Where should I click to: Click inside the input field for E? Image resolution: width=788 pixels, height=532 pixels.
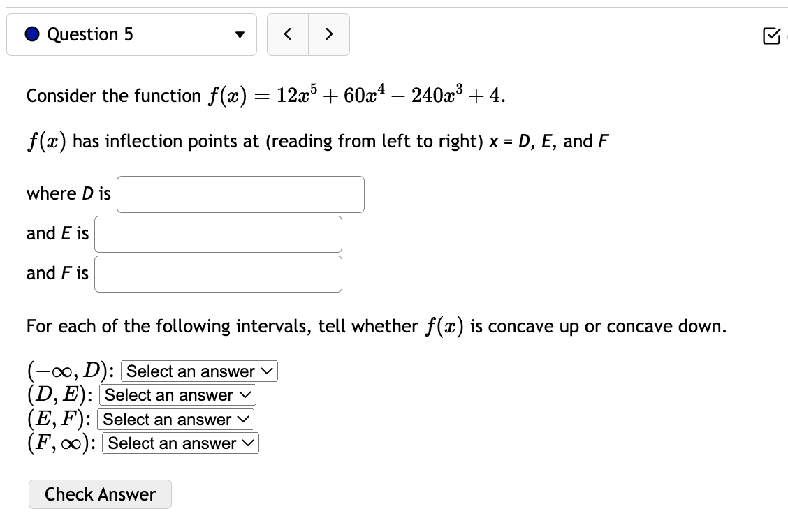[218, 234]
